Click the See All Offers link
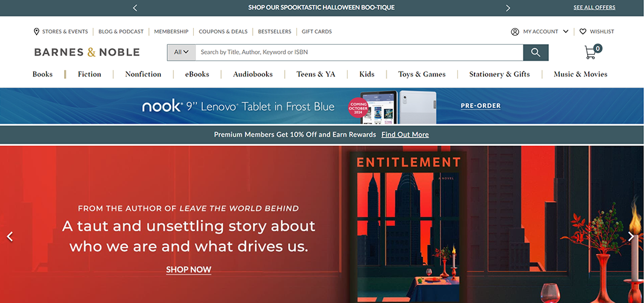The width and height of the screenshot is (644, 303). pos(594,8)
